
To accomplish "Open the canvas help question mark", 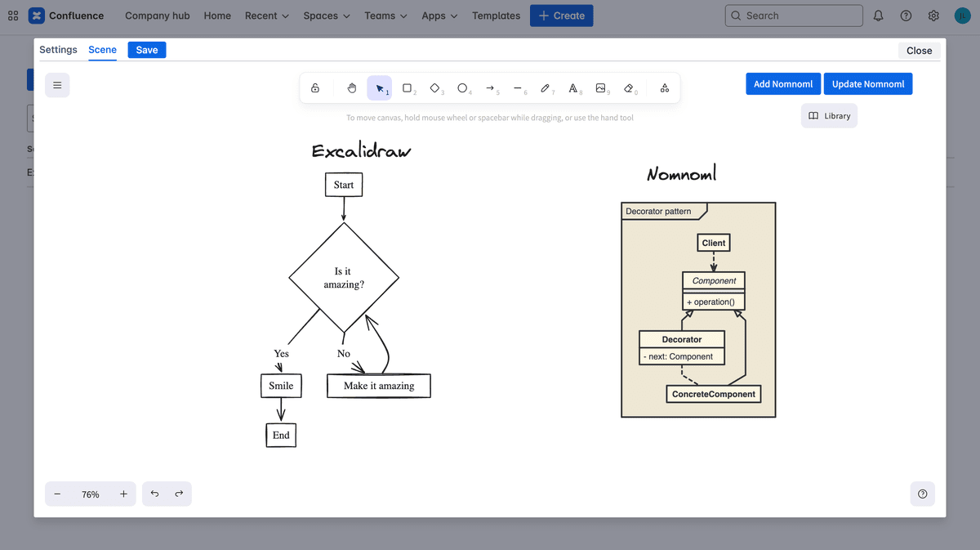I will [923, 494].
